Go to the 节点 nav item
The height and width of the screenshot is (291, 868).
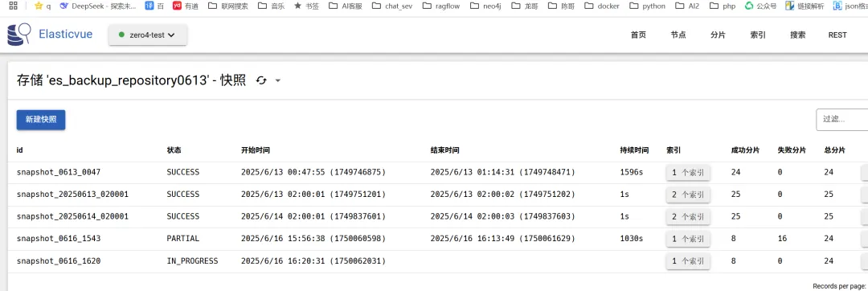678,35
